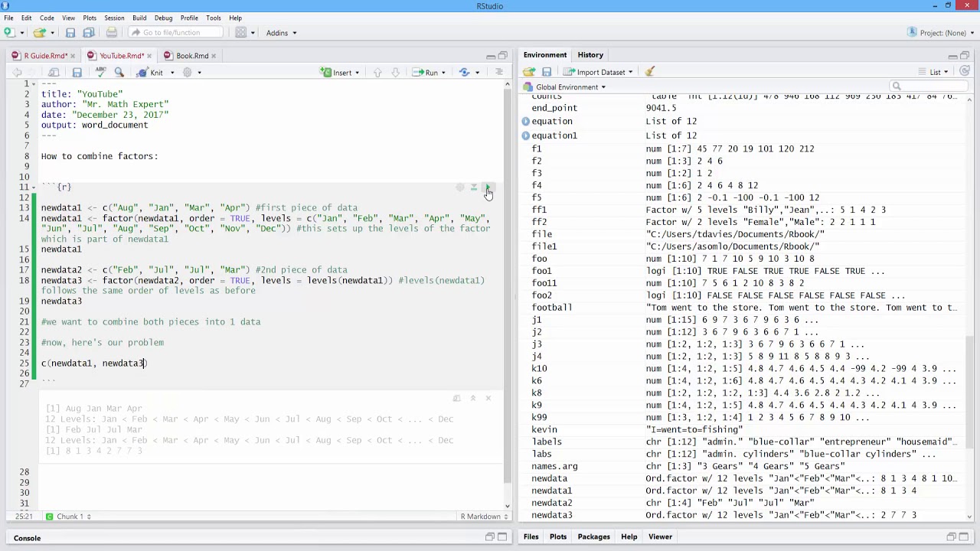Run the current chunk with the green play icon

tap(488, 187)
